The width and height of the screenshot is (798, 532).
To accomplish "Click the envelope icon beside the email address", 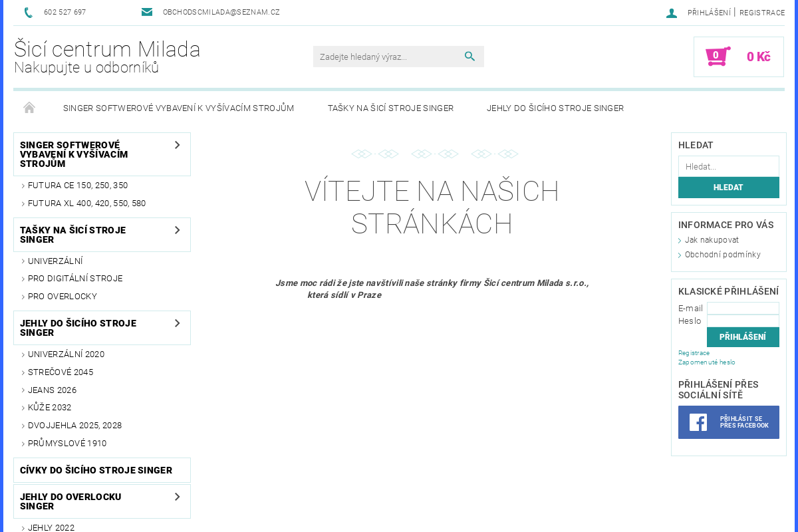I will click(147, 11).
